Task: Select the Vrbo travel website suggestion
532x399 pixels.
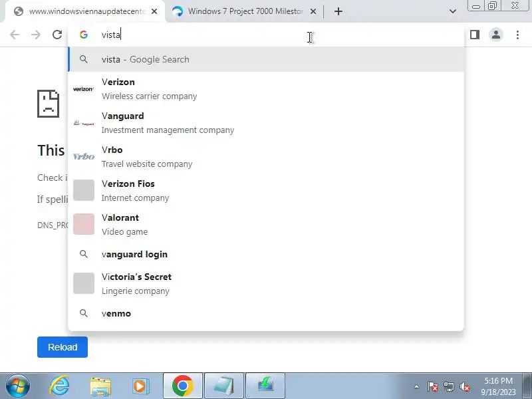Action: pos(266,157)
